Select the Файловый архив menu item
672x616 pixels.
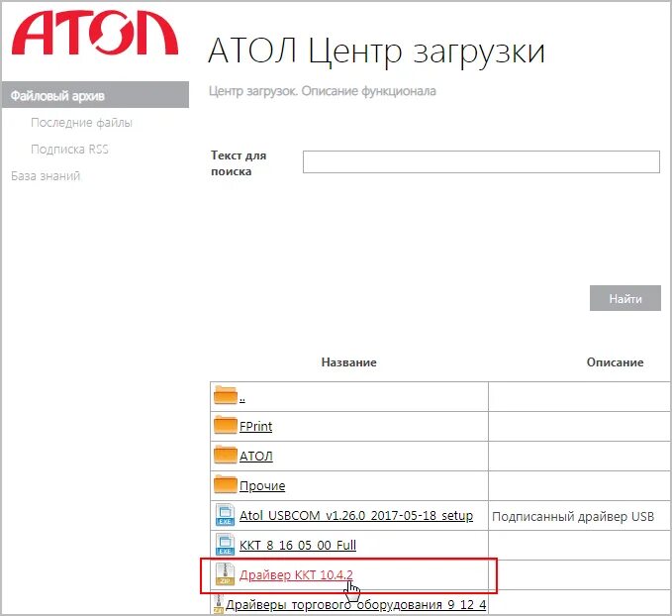pyautogui.click(x=96, y=95)
